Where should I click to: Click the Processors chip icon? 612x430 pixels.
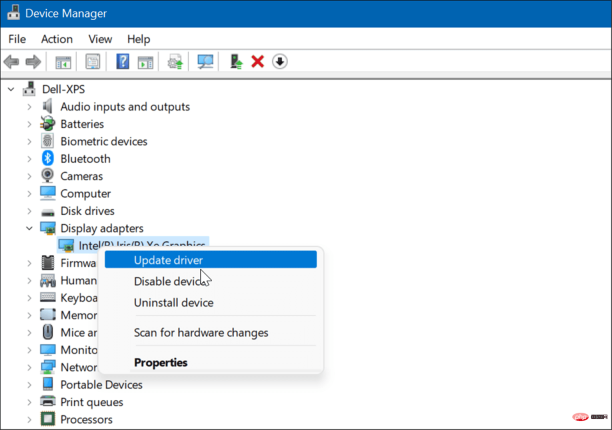[x=48, y=419]
